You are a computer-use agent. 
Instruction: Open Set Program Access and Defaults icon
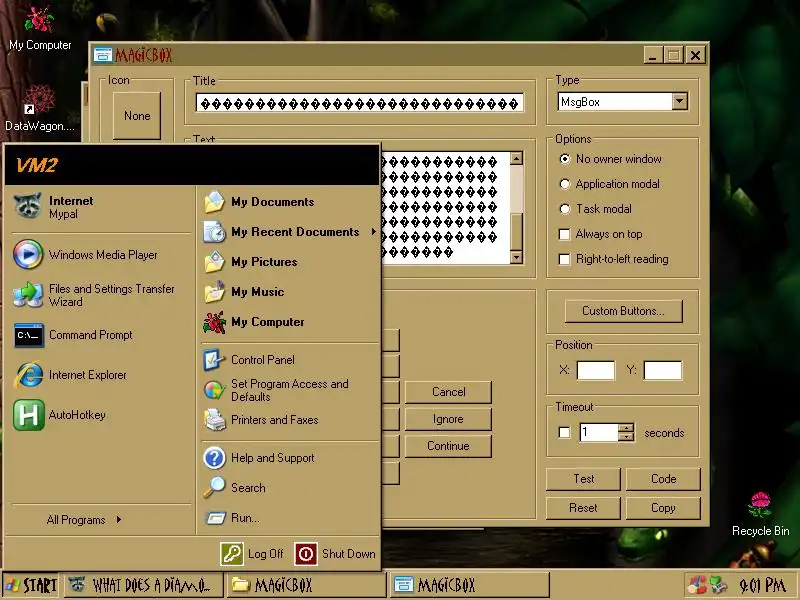coord(214,390)
